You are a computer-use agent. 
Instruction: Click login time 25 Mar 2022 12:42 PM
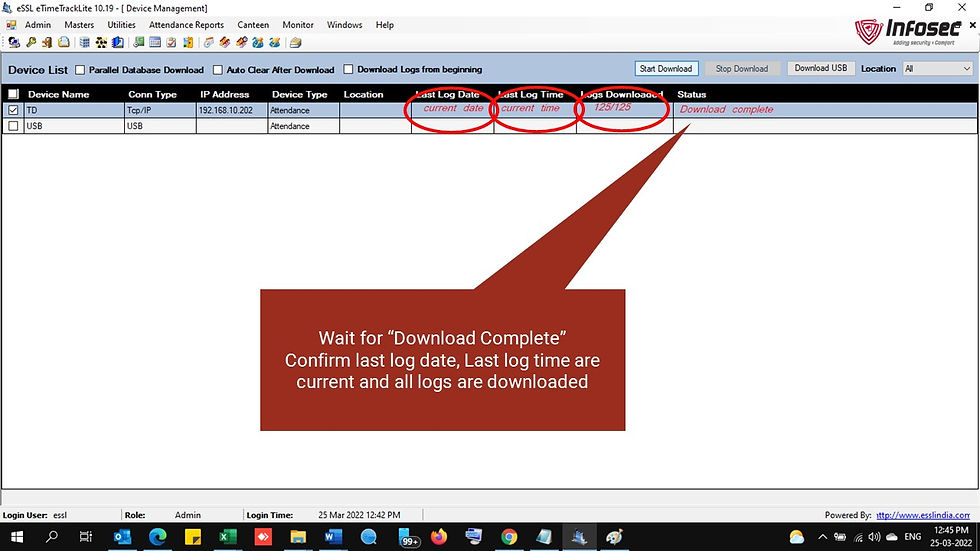pos(359,515)
